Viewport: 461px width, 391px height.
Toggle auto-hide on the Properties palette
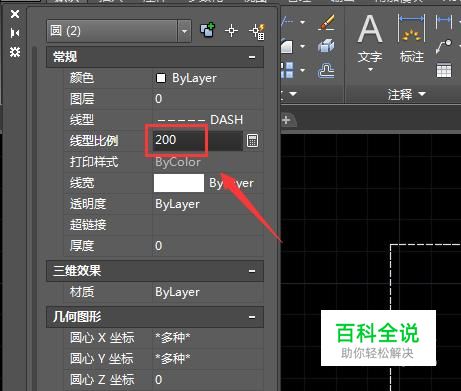click(15, 33)
